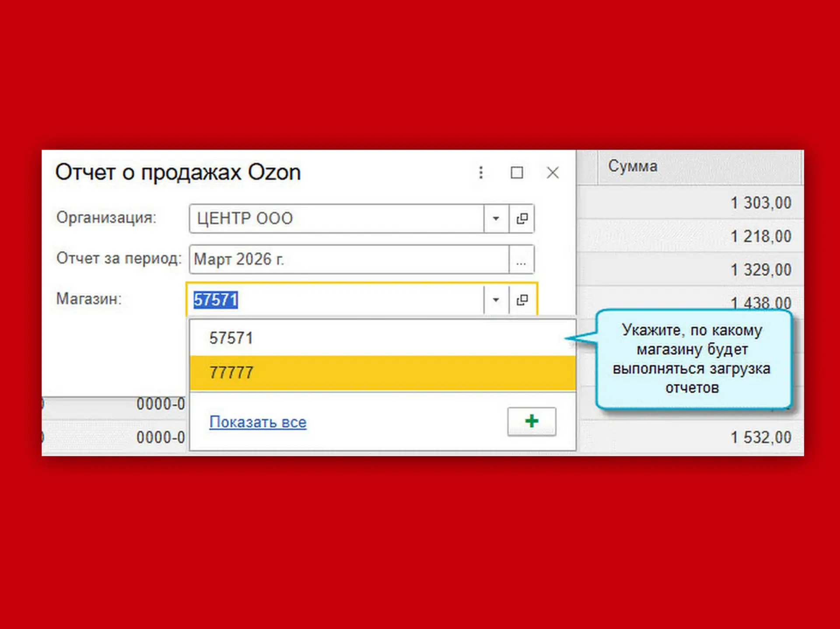
Task: Expand the Магазин dropdown arrow
Action: click(x=496, y=300)
